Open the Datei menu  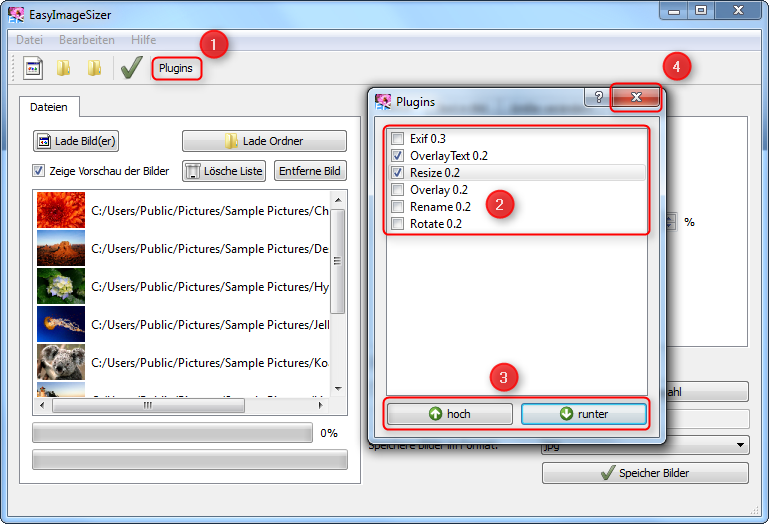(x=29, y=40)
